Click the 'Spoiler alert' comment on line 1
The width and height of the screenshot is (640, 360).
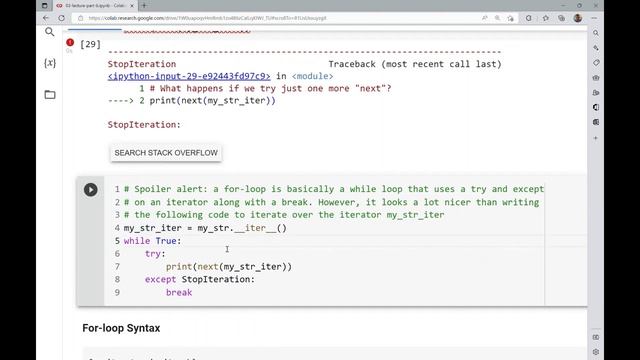334,189
